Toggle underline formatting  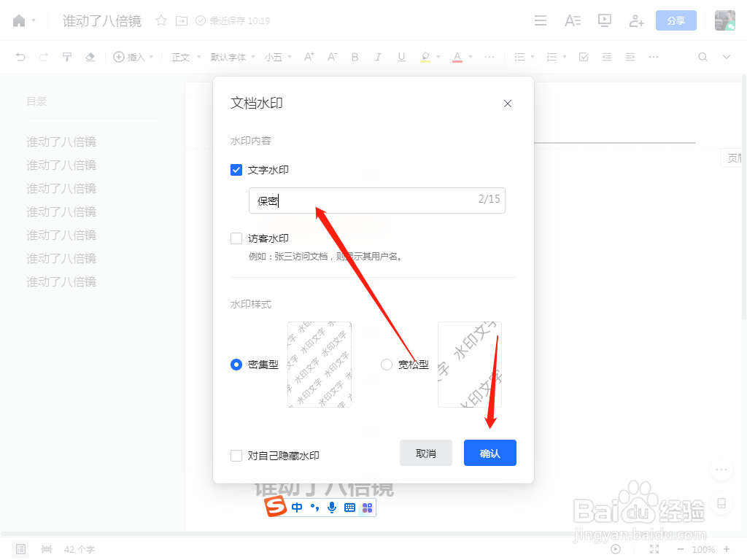tap(402, 57)
